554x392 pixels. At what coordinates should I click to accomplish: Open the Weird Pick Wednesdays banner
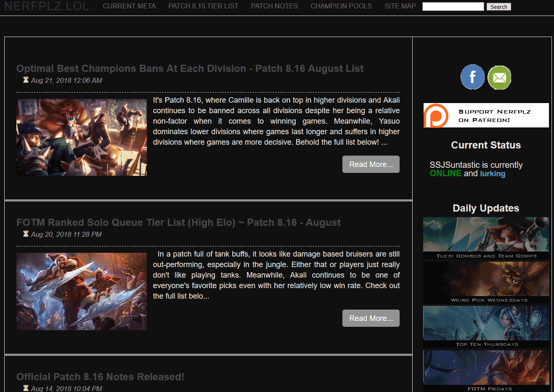click(x=486, y=283)
